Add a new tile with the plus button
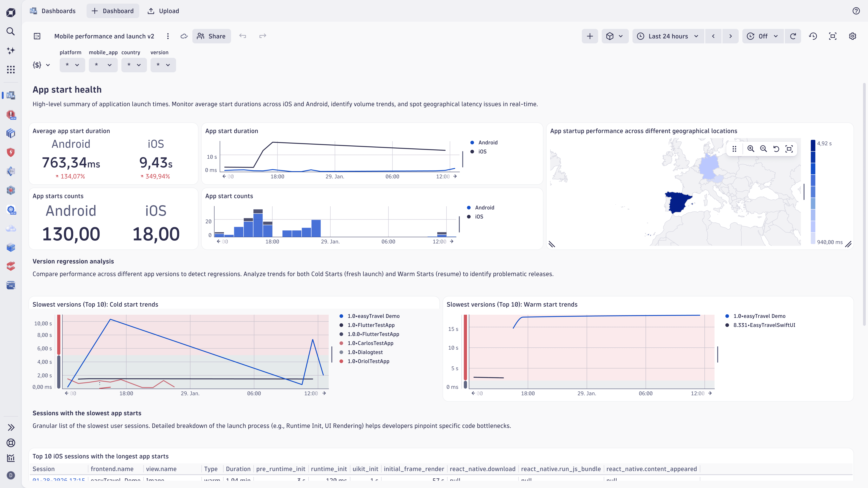 tap(590, 36)
